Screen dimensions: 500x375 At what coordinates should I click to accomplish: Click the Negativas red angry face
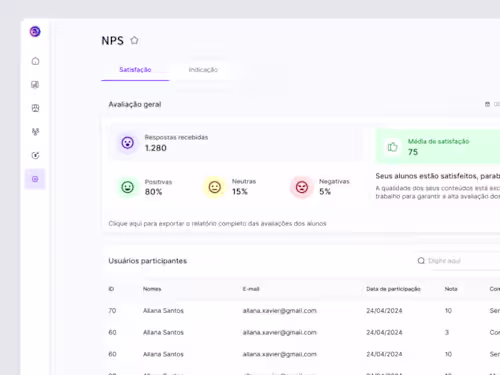[302, 187]
